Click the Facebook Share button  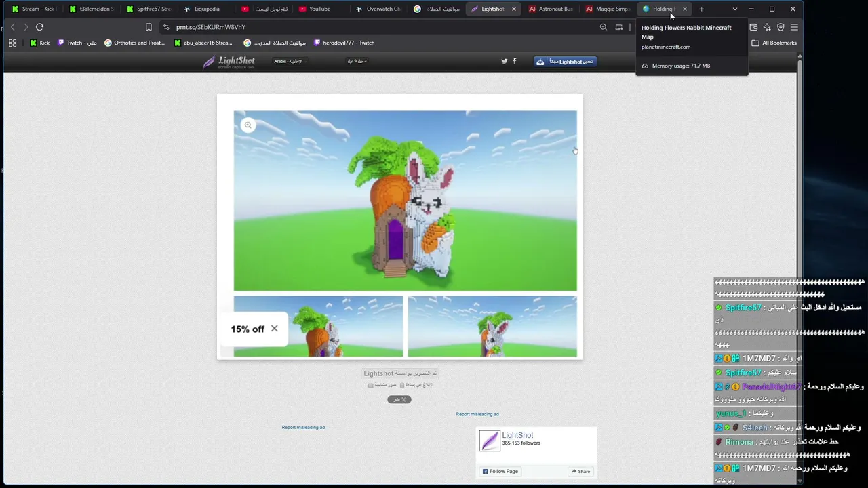[580, 471]
